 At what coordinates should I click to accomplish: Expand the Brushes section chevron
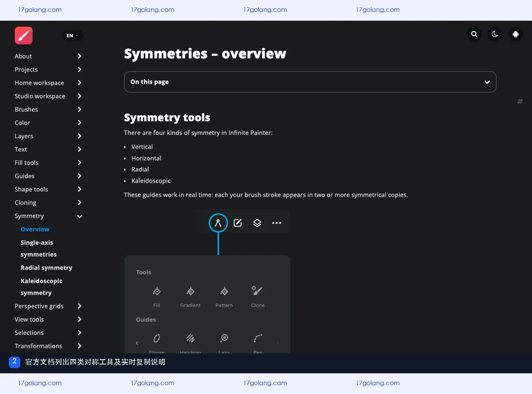click(79, 109)
